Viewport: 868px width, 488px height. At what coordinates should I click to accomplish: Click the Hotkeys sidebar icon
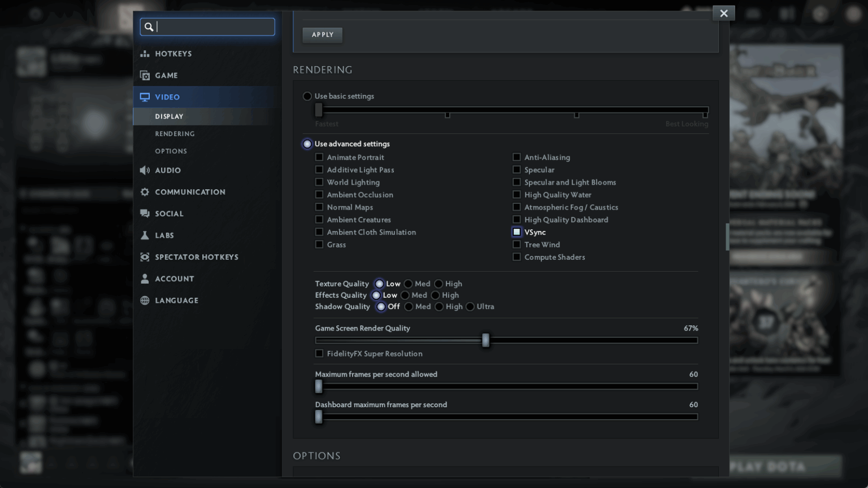[x=145, y=54]
